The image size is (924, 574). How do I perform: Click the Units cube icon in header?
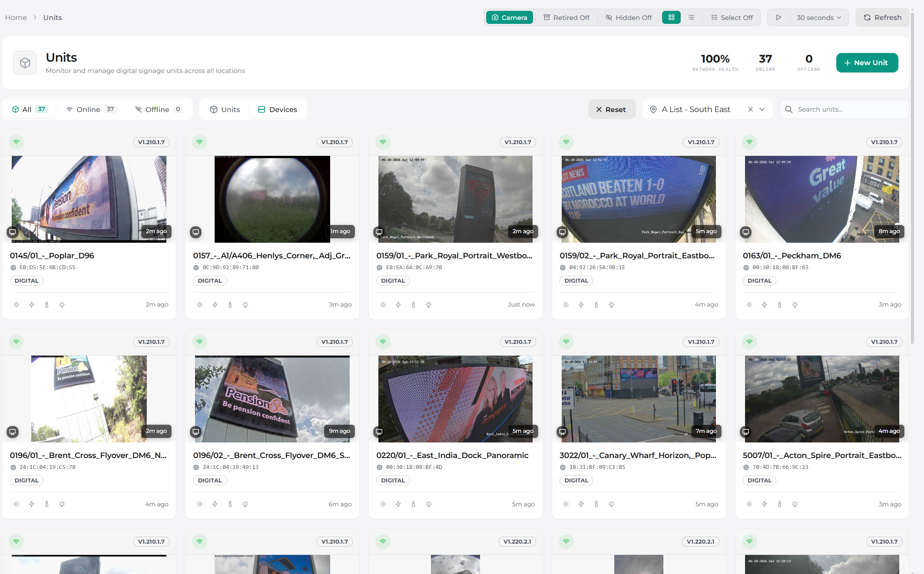25,63
